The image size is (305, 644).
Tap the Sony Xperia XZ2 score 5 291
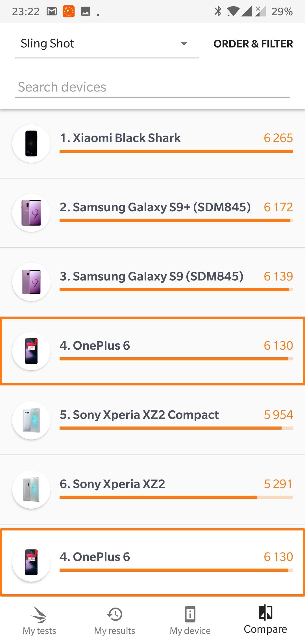278,484
